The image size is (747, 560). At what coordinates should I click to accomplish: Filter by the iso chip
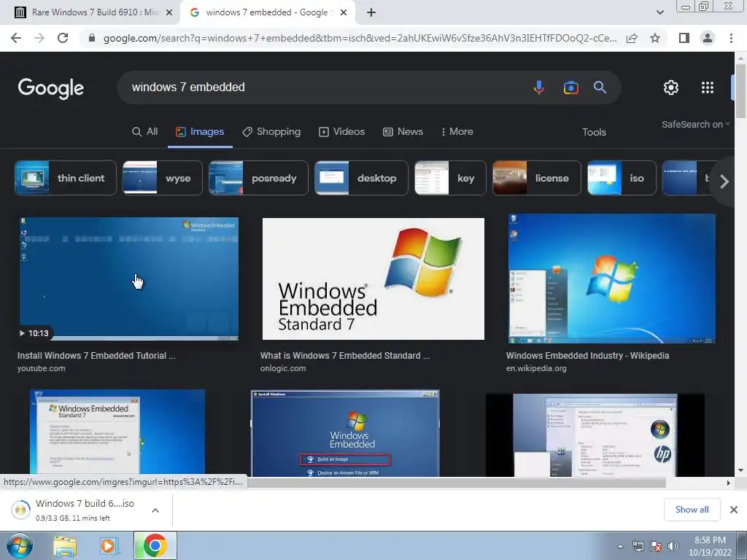(622, 178)
